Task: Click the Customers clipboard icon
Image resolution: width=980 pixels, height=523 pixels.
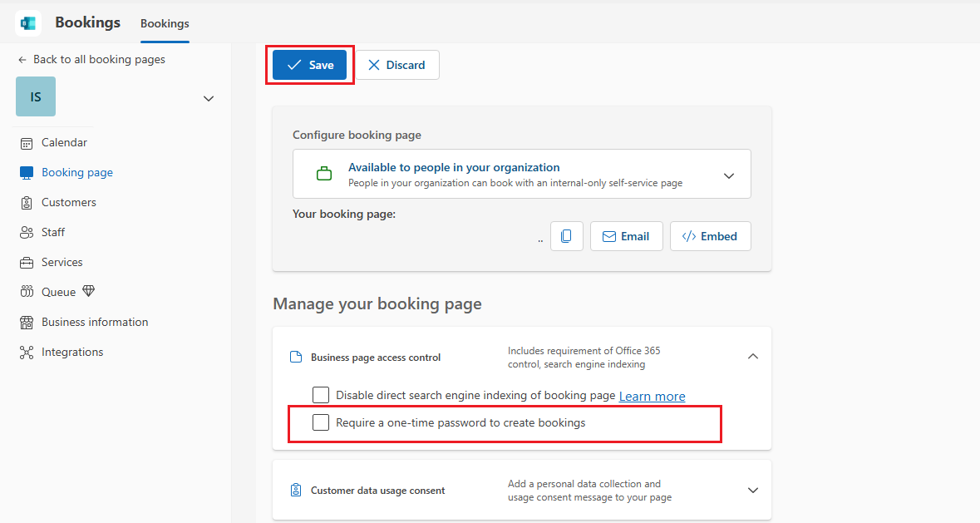Action: point(27,203)
